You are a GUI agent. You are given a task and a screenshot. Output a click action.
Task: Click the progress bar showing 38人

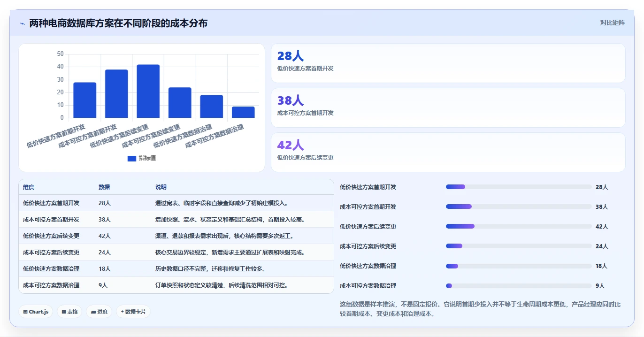coord(519,207)
